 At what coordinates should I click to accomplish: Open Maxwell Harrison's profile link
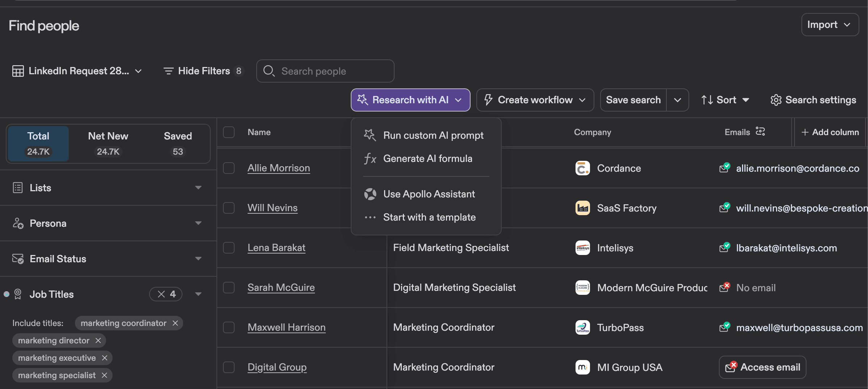[x=287, y=327]
